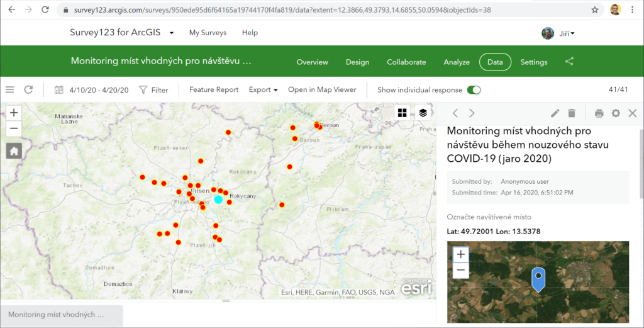The width and height of the screenshot is (644, 328).
Task: Delete the response using the trash icon
Action: (572, 113)
